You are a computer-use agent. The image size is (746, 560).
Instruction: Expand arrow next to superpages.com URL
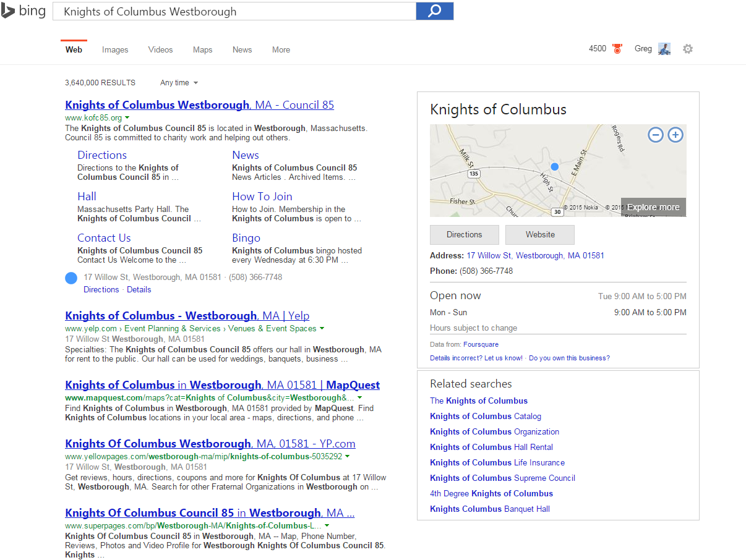point(327,525)
